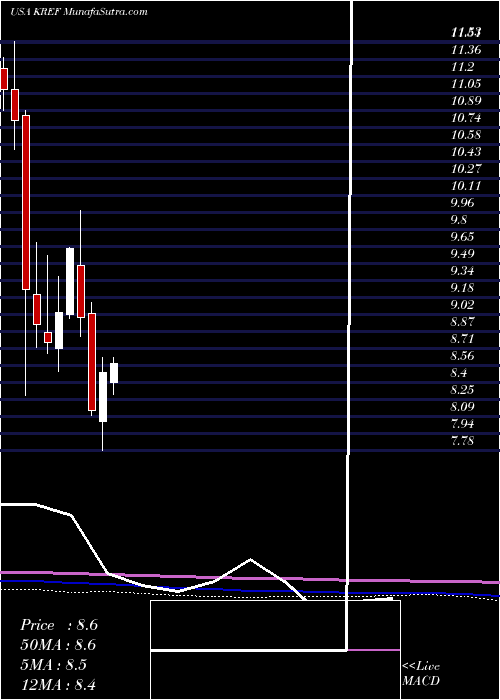Click the last white candlestick on the chart
This screenshot has width=500, height=700.
click(x=114, y=373)
